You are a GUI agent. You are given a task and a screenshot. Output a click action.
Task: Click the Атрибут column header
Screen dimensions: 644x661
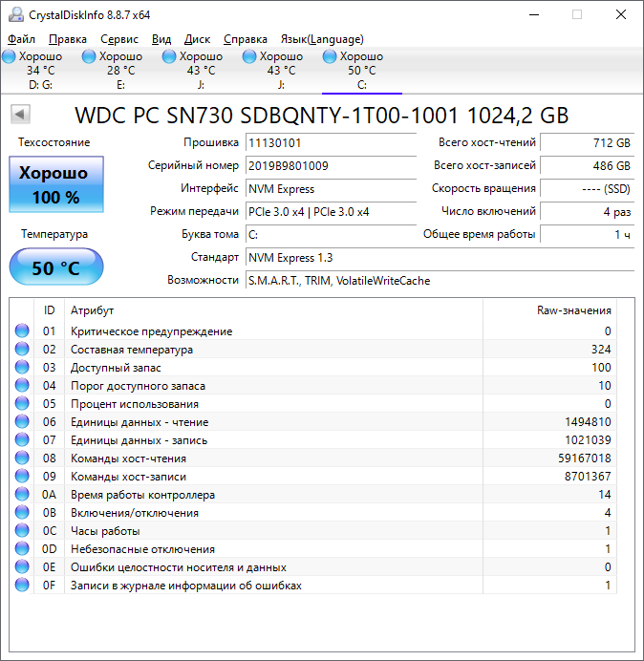(273, 310)
